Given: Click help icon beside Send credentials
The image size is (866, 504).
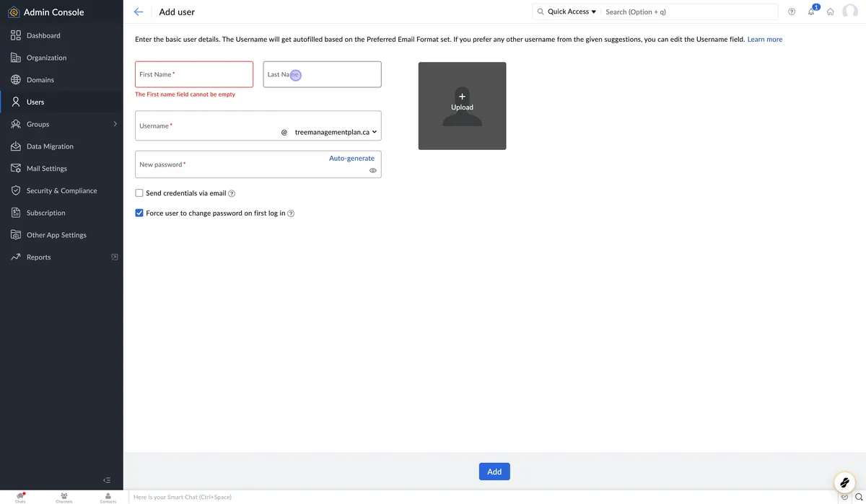Looking at the screenshot, I should 232,194.
